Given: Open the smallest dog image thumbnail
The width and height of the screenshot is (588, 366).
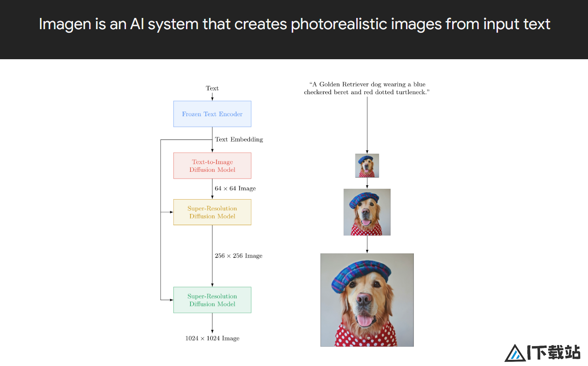Looking at the screenshot, I should point(367,166).
